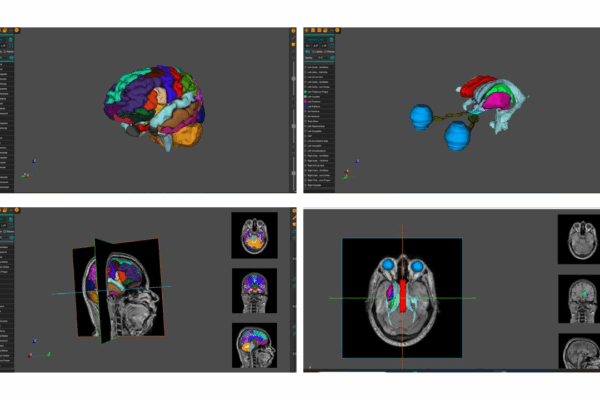The height and width of the screenshot is (400, 600).
Task: Click the lock icon in the bottom-left panel sidebar
Action: tap(10, 219)
